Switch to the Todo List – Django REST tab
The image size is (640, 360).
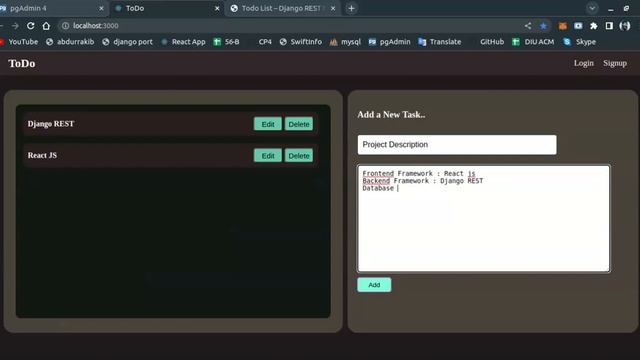[x=282, y=8]
